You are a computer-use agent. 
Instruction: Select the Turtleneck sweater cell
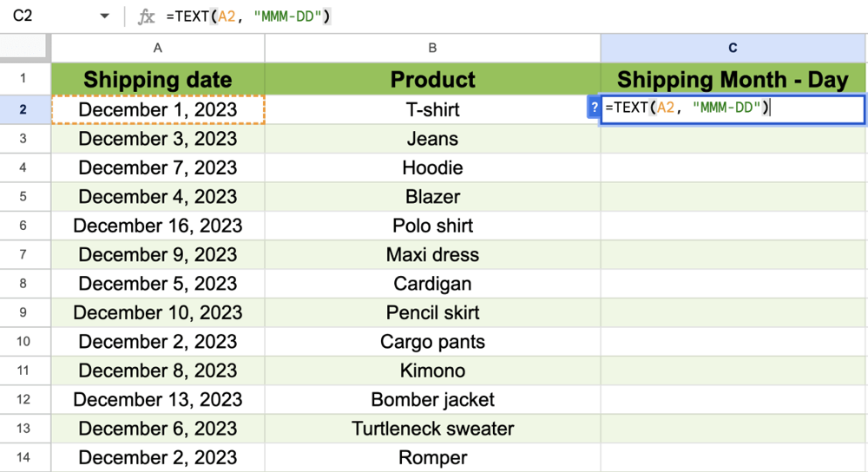(x=432, y=429)
